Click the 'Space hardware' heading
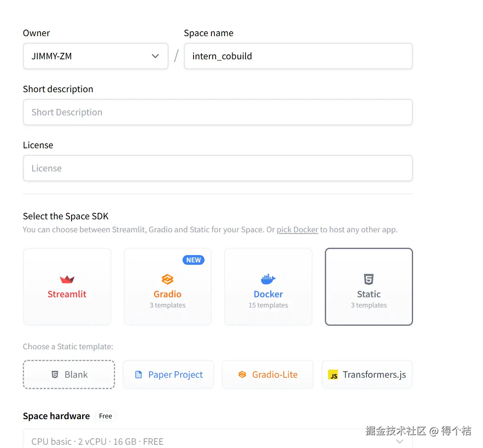This screenshot has height=448, width=483. [x=57, y=416]
